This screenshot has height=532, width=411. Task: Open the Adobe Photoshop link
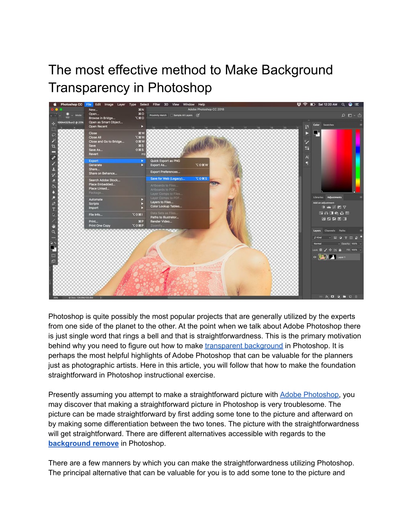point(309,395)
